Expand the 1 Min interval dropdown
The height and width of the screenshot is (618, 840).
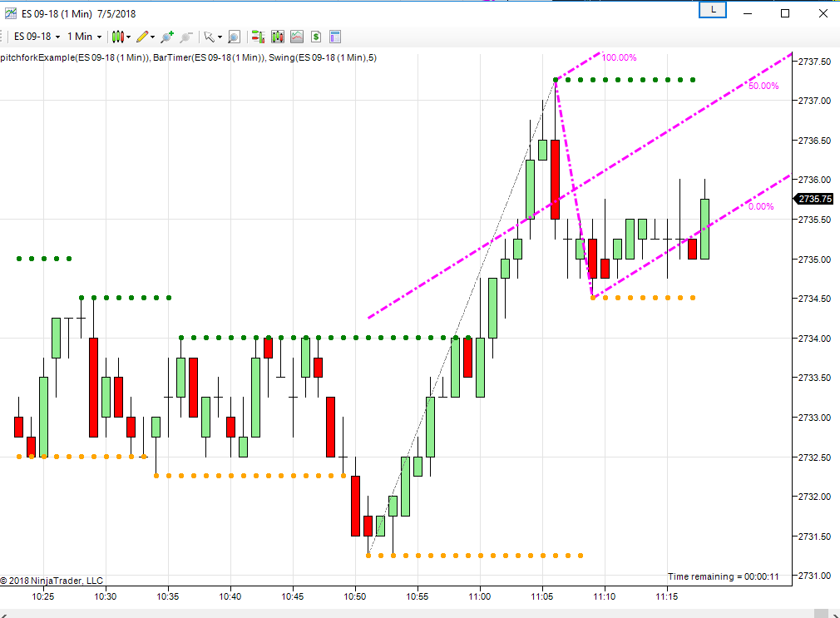click(x=84, y=37)
